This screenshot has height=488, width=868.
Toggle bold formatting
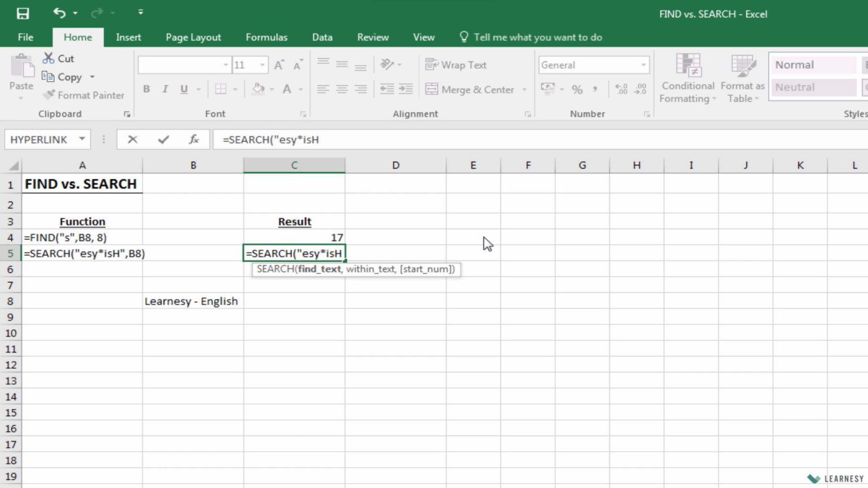tap(146, 89)
